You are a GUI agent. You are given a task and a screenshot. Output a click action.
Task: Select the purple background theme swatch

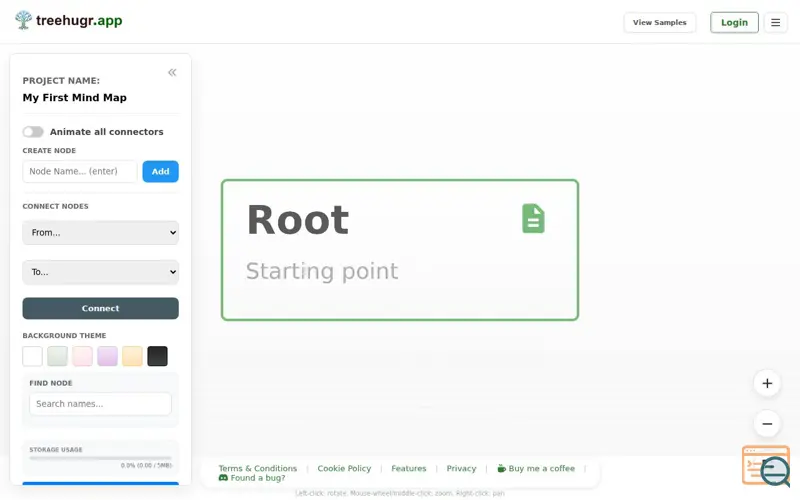(108, 356)
